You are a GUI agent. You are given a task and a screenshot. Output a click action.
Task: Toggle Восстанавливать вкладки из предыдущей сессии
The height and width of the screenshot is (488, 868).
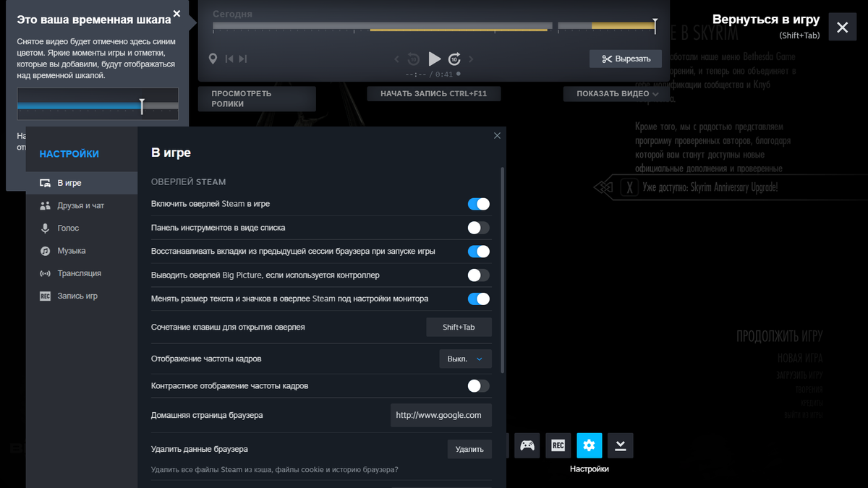[x=478, y=252]
